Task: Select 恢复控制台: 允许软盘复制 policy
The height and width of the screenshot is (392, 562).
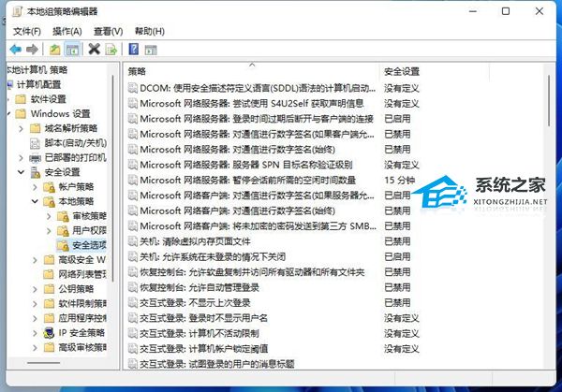Action: click(x=252, y=272)
